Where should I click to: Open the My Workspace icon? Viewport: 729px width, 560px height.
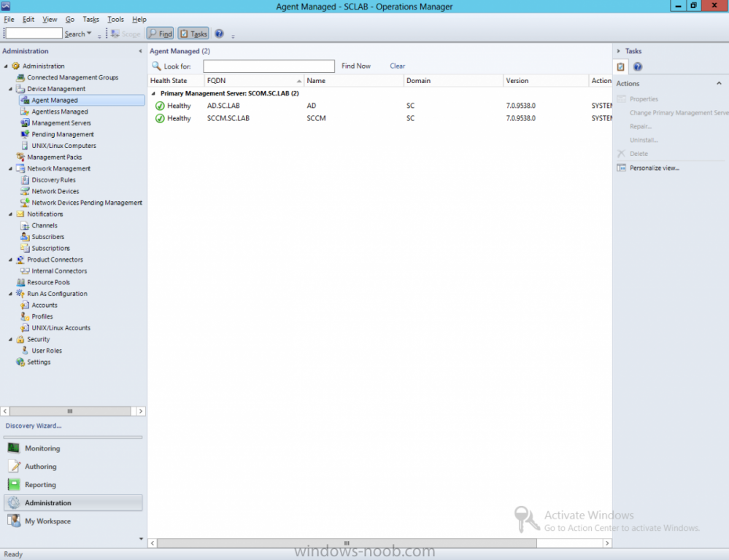pyautogui.click(x=14, y=521)
